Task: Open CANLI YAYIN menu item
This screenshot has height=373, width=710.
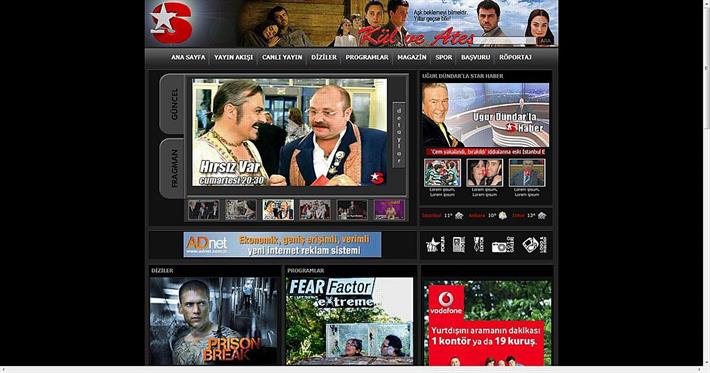Action: (x=282, y=57)
